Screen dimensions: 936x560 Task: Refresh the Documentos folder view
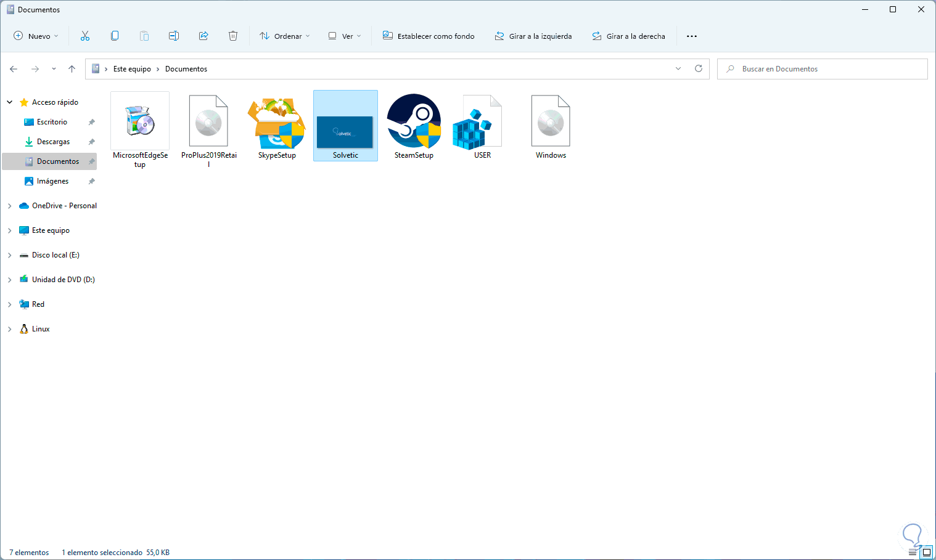[x=699, y=68]
